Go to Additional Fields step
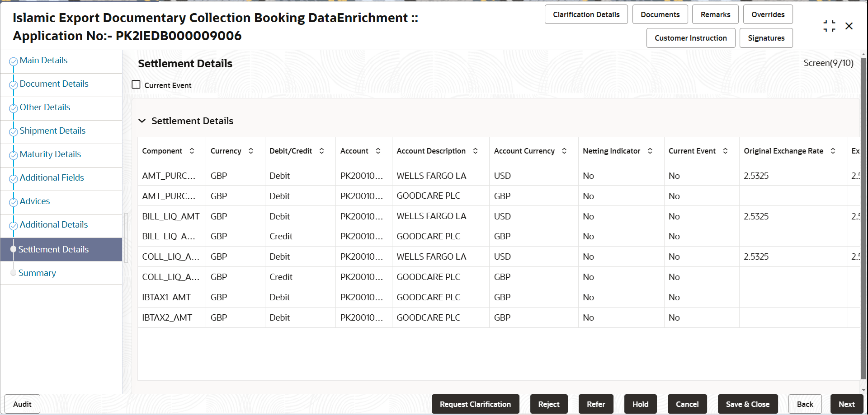The image size is (868, 415). (x=52, y=177)
